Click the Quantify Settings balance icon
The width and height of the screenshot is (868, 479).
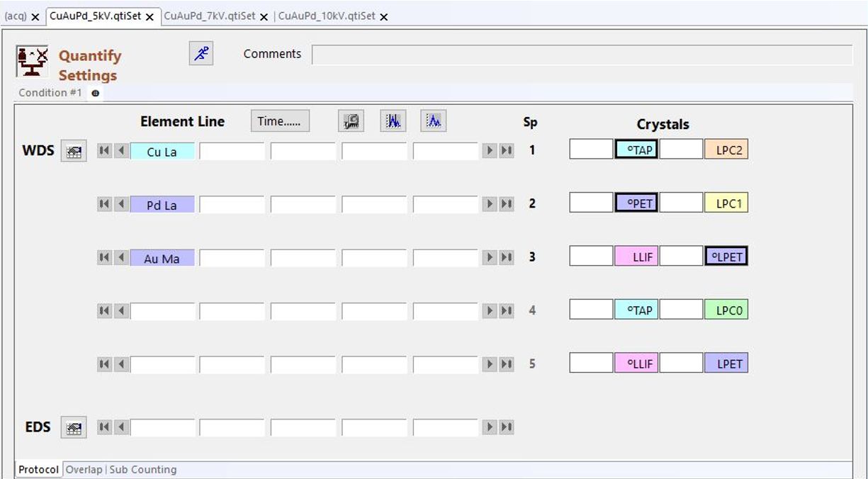coord(33,62)
